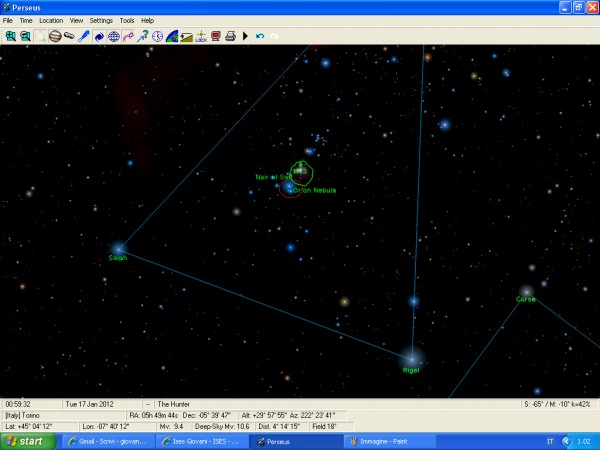Image resolution: width=600 pixels, height=450 pixels.
Task: Select the star Rigel on the map
Action: [411, 357]
